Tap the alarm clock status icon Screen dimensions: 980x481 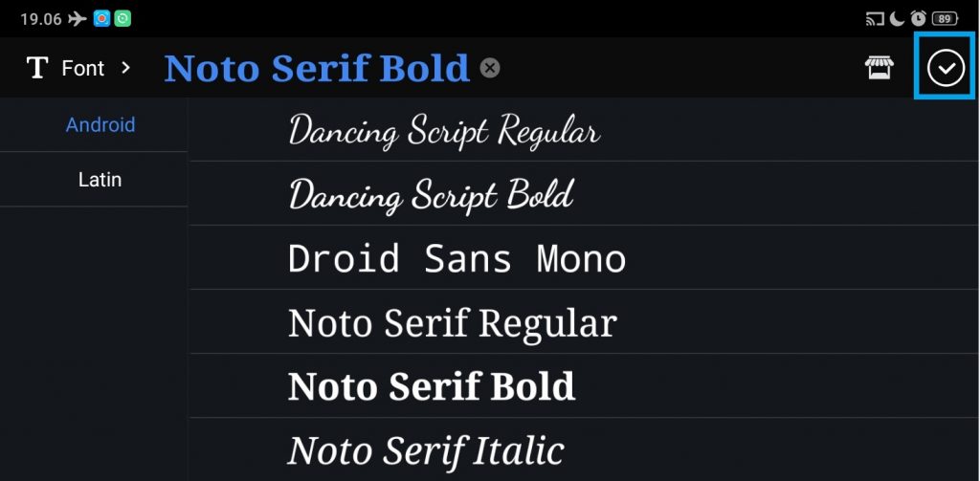coord(918,18)
